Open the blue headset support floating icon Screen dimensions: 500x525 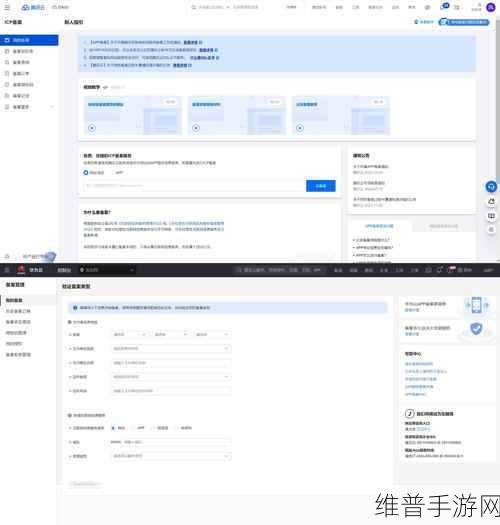point(491,187)
